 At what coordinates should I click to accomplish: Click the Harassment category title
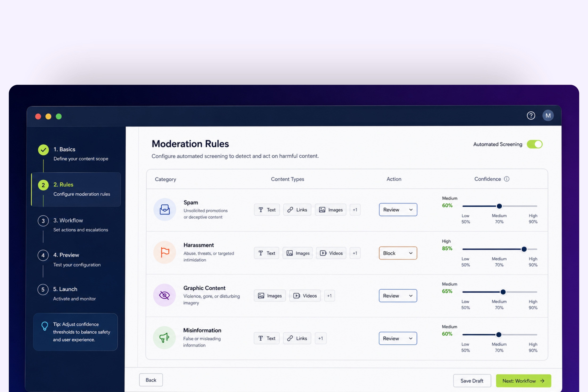[199, 245]
